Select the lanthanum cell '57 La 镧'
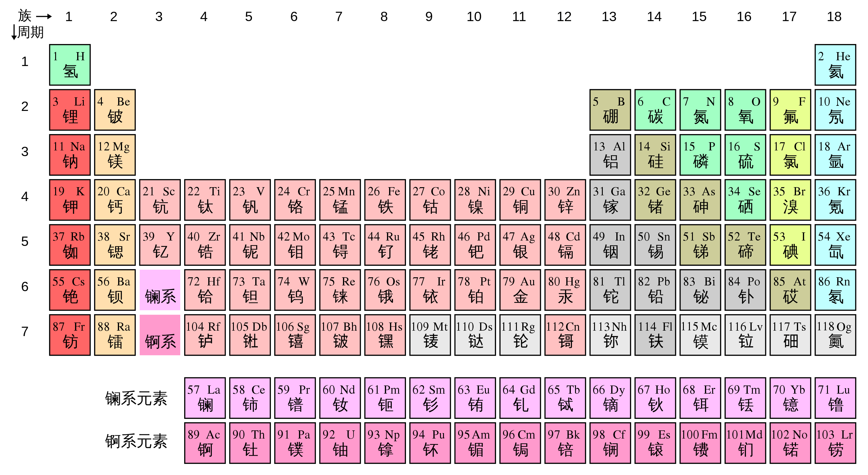 pos(205,398)
